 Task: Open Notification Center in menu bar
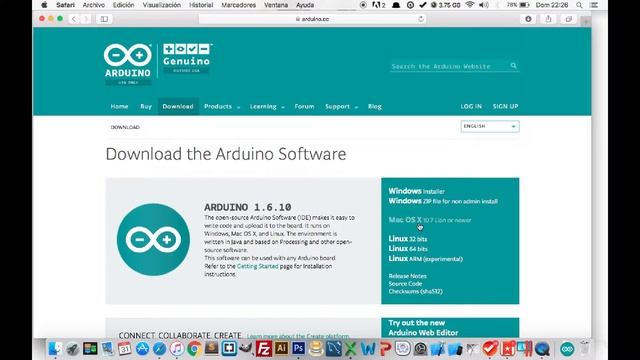click(594, 5)
